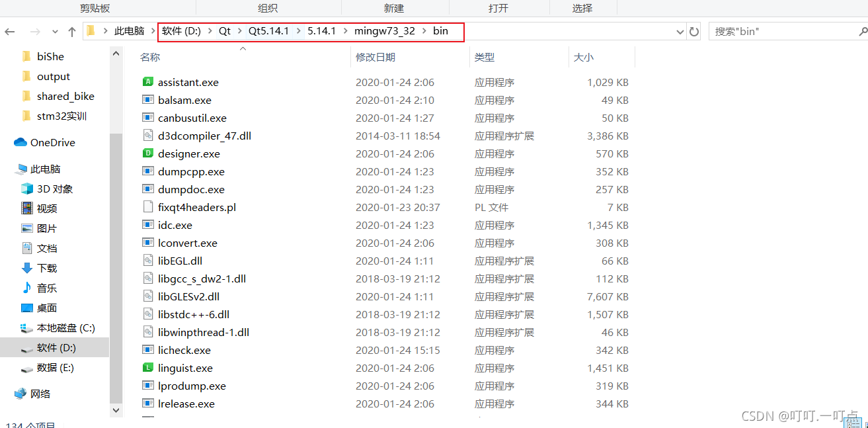Select 此电脑 in navigation pane
This screenshot has width=868, height=428.
(x=46, y=169)
